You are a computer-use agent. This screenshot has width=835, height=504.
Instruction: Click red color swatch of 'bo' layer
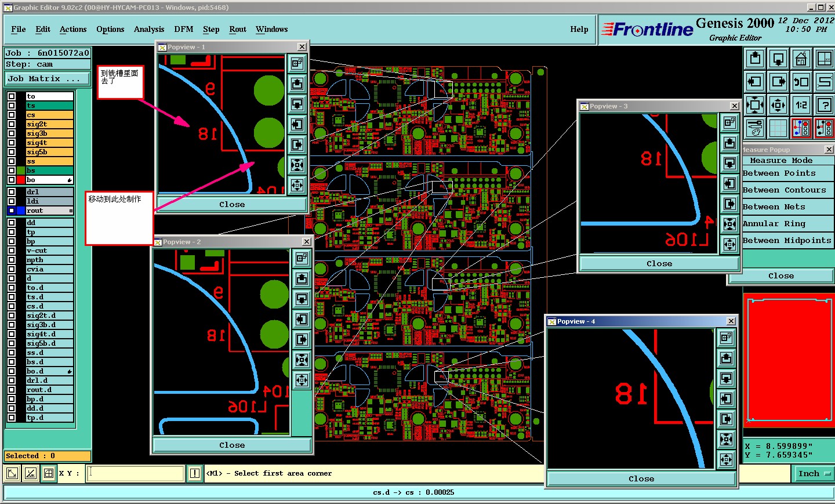[21, 180]
